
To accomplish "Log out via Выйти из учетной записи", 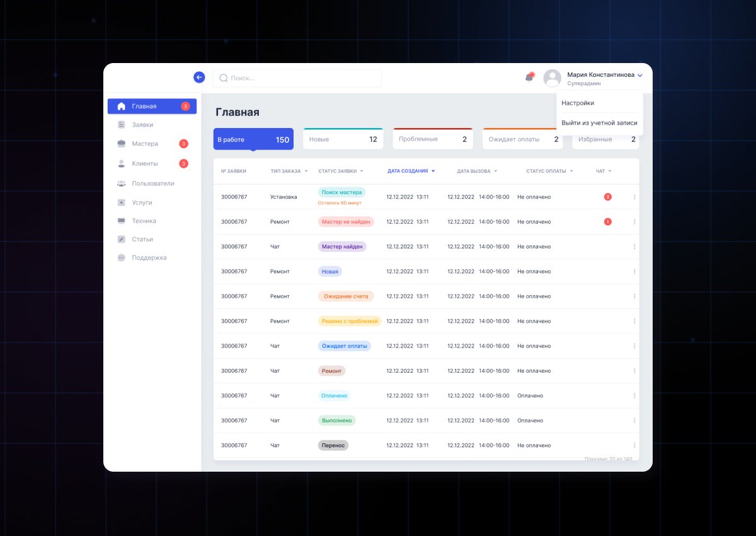I will pyautogui.click(x=599, y=123).
